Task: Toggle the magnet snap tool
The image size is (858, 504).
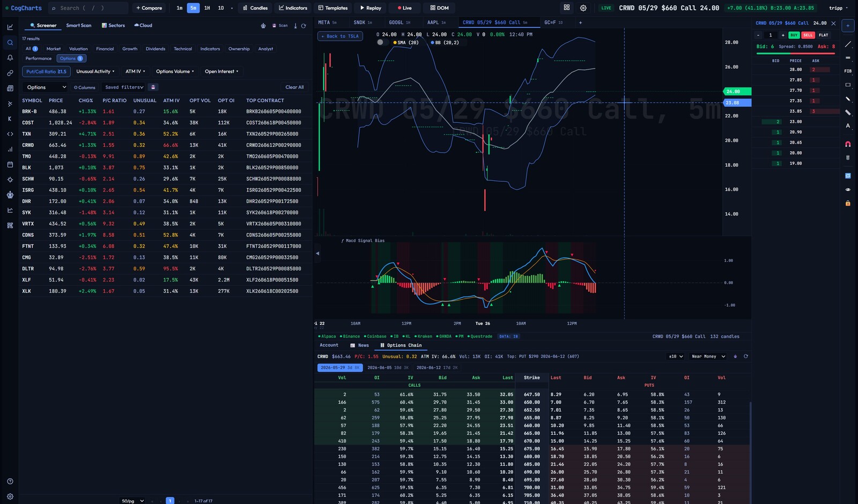Action: point(848,144)
